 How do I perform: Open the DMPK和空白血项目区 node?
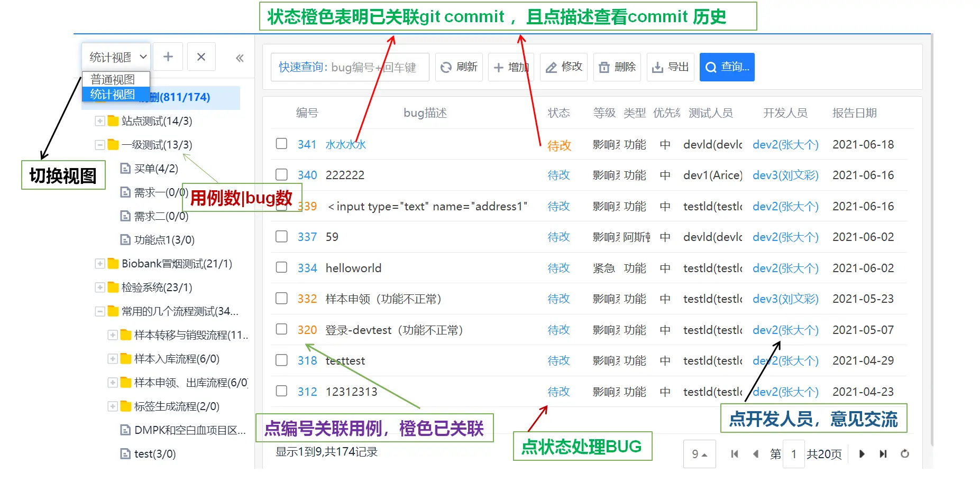pyautogui.click(x=183, y=430)
